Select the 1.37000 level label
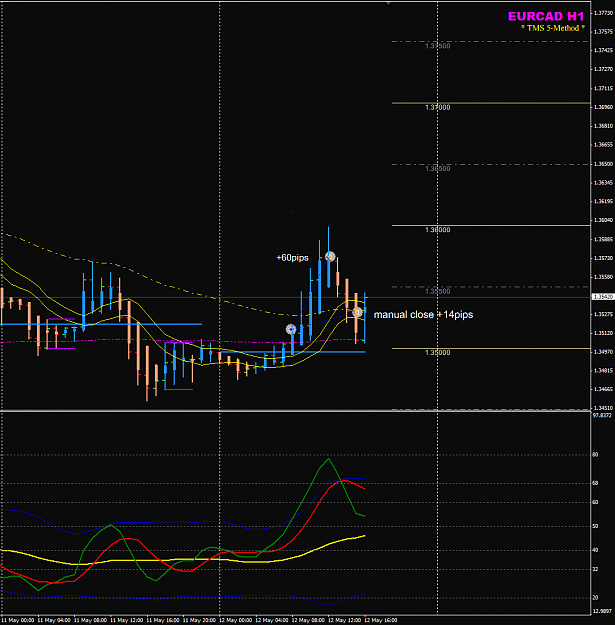This screenshot has height=625, width=615. 438,108
